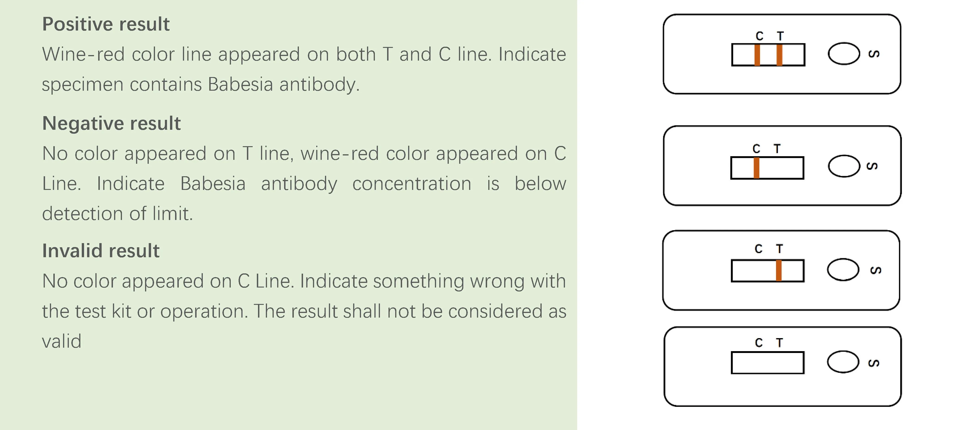This screenshot has height=430, width=980.
Task: Click the Negative result heading
Action: (111, 123)
